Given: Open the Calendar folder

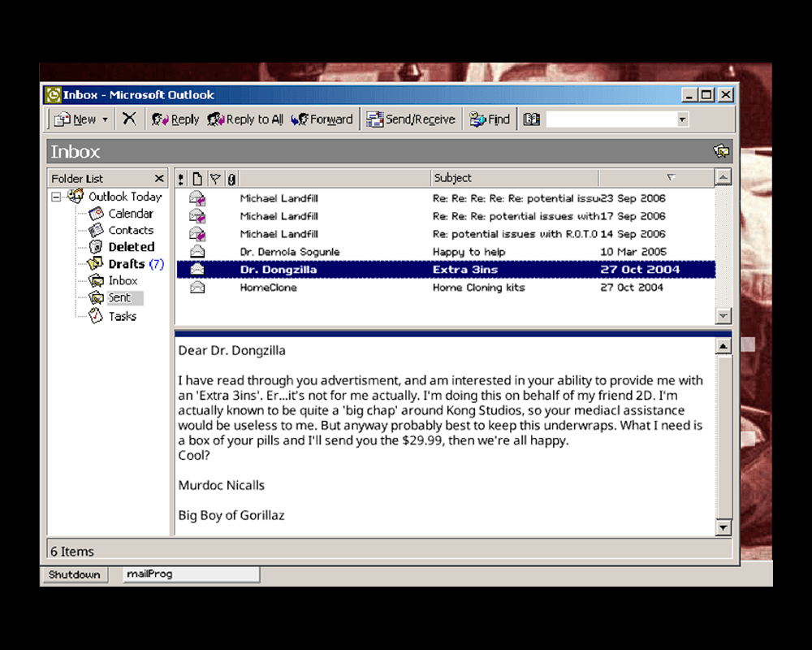Looking at the screenshot, I should click(131, 214).
